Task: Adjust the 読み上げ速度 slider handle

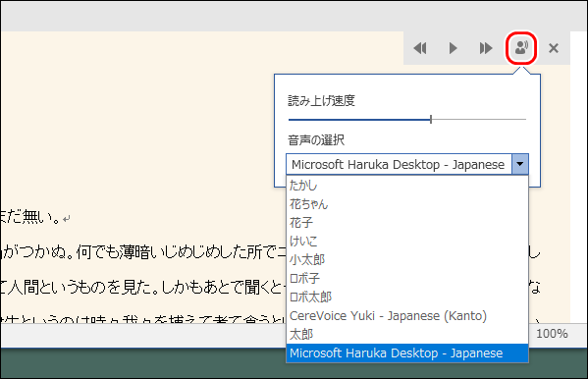Action: (431, 120)
